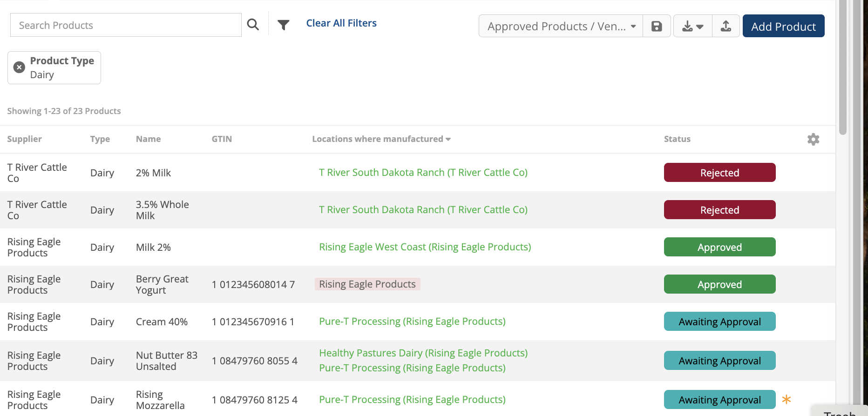
Task: Open Pure-T Processing link for Cream 40%
Action: tap(412, 322)
